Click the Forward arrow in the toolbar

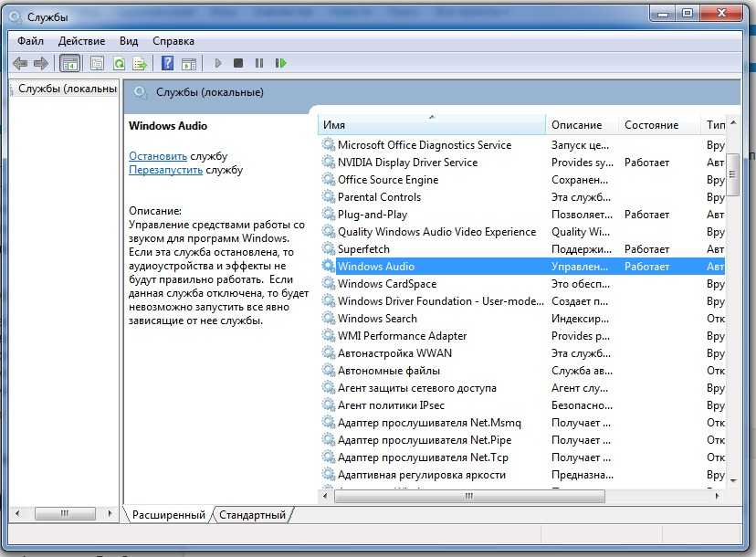click(x=40, y=63)
